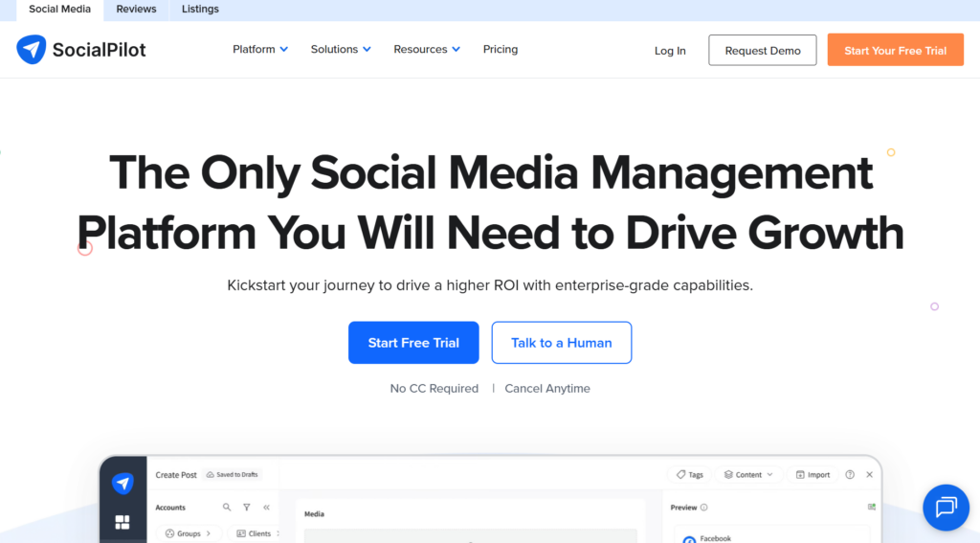Open the Content dropdown in preview toolbar
The image size is (980, 543).
click(748, 475)
